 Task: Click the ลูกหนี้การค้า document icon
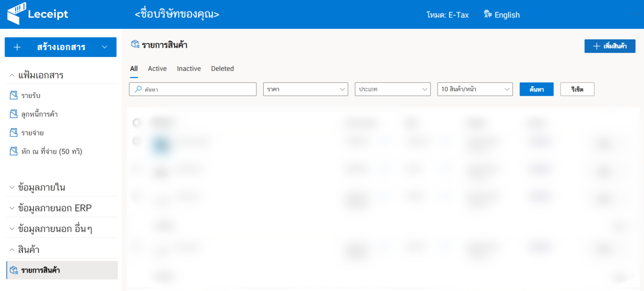(13, 114)
